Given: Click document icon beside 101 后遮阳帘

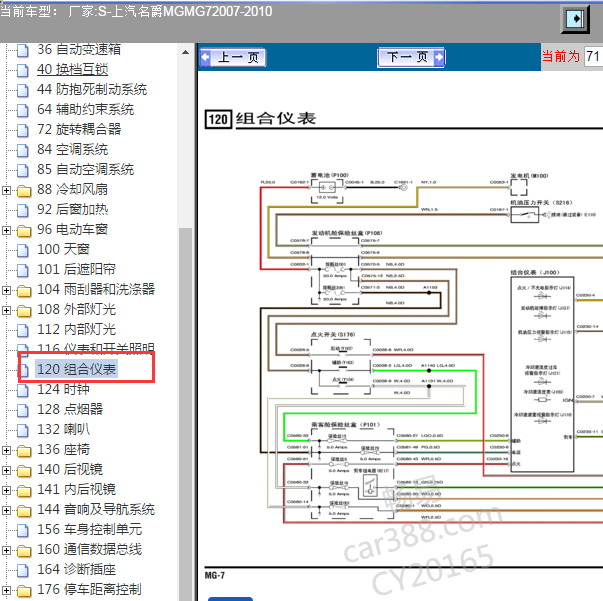Looking at the screenshot, I should [23, 270].
